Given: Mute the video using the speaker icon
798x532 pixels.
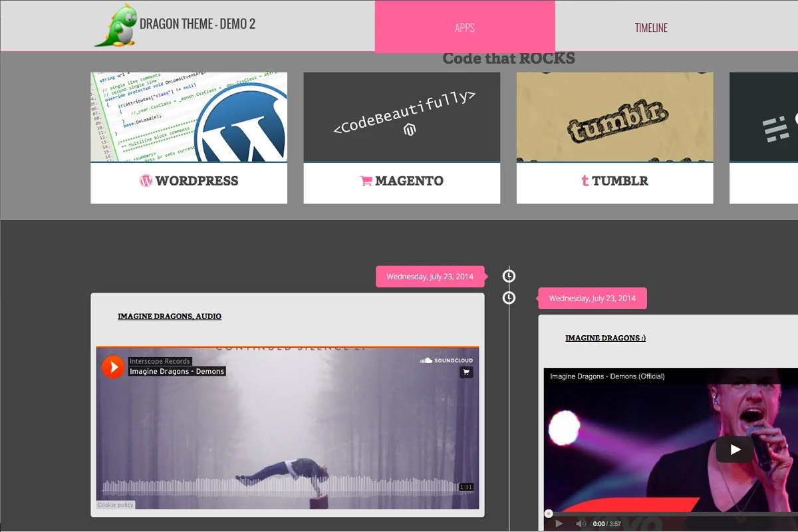Looking at the screenshot, I should 580,523.
